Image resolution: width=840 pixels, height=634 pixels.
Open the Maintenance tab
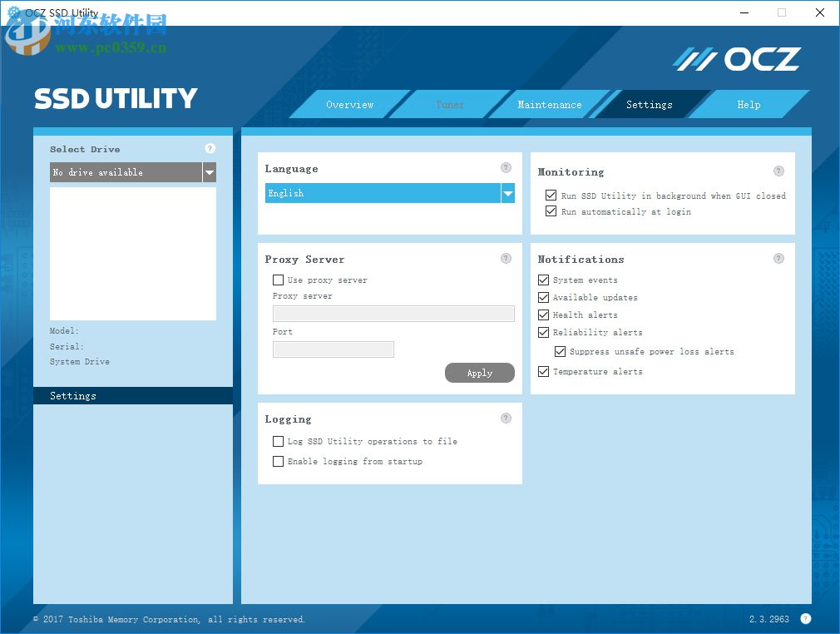[550, 104]
